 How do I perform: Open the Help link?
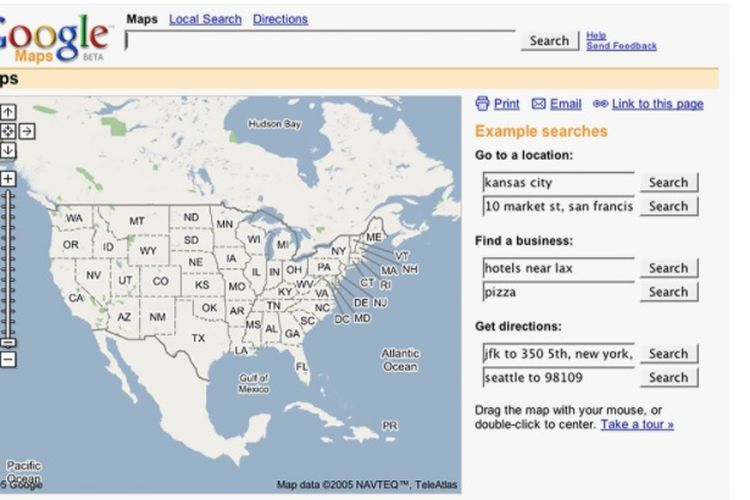pyautogui.click(x=596, y=35)
